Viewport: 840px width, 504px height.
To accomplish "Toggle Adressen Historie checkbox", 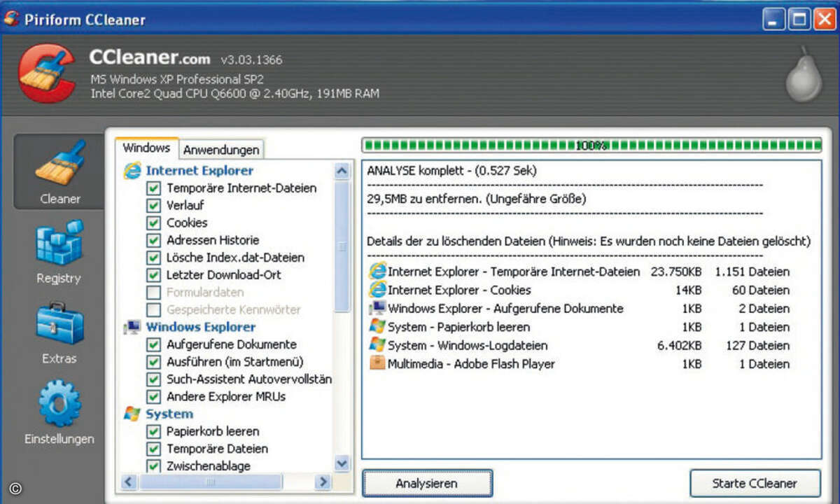I will click(153, 240).
